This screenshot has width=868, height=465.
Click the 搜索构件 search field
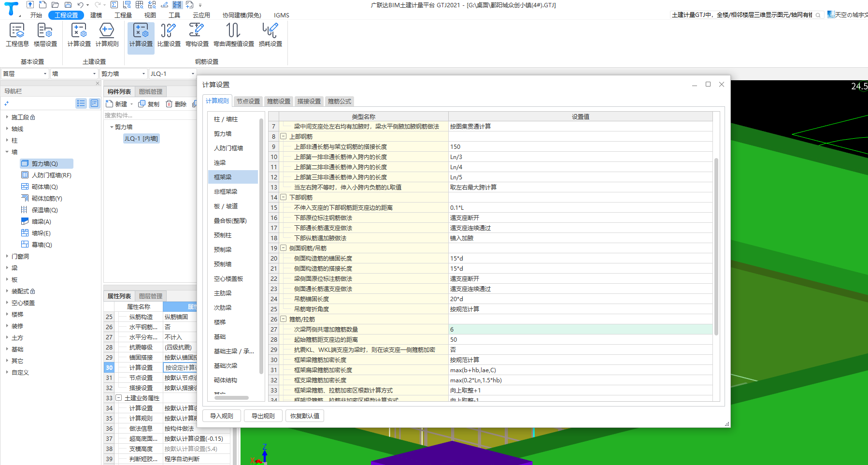pos(150,115)
